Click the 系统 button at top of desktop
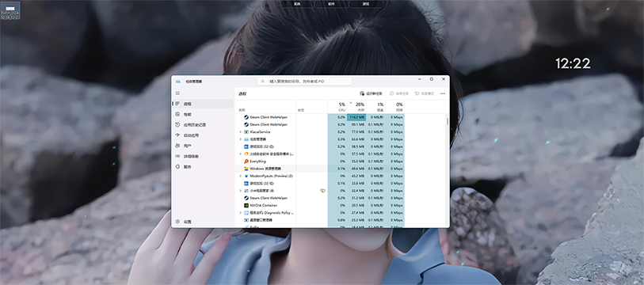This screenshot has width=644, height=285. click(x=297, y=4)
